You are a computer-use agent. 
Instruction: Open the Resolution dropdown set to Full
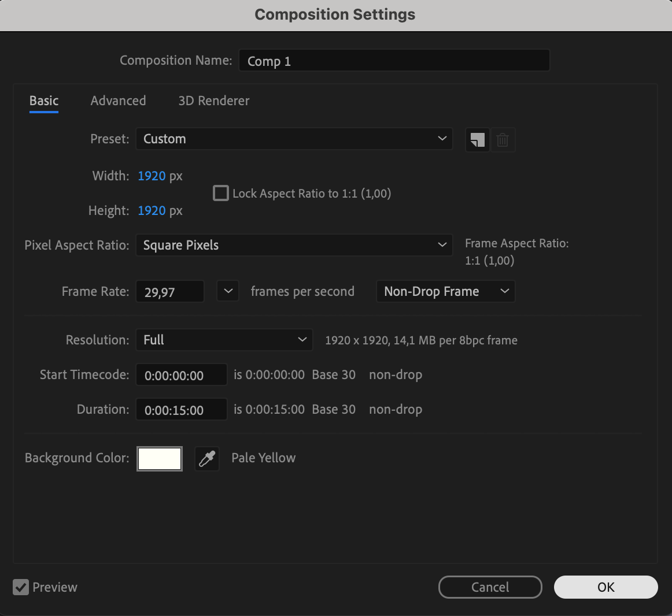(224, 340)
